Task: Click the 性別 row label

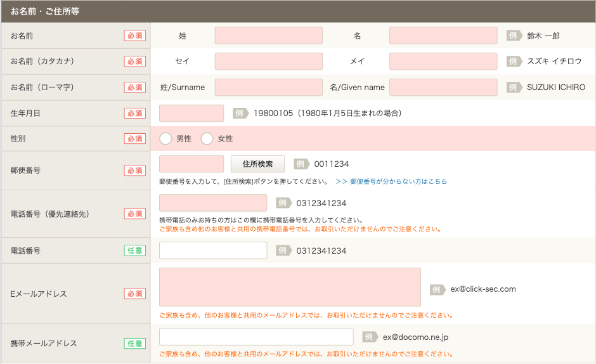Action: pyautogui.click(x=18, y=139)
